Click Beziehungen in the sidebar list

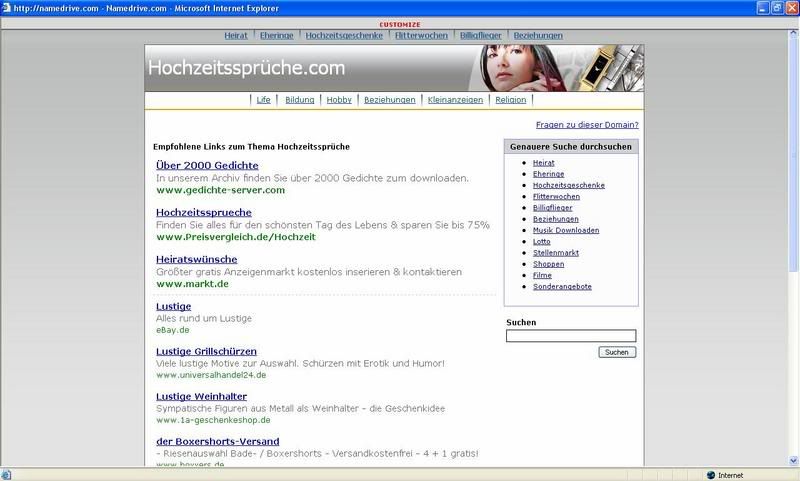click(x=556, y=219)
